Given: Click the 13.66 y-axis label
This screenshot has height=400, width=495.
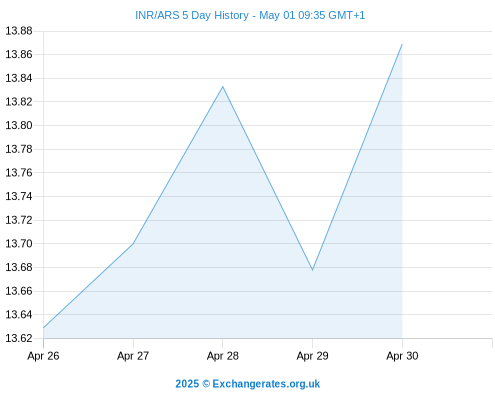Looking at the screenshot, I should (19, 291).
